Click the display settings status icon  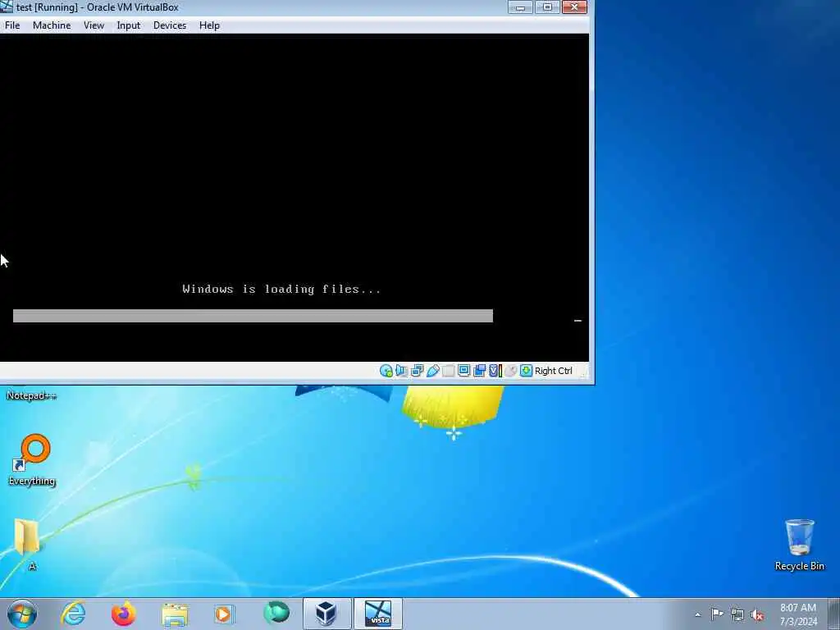464,370
